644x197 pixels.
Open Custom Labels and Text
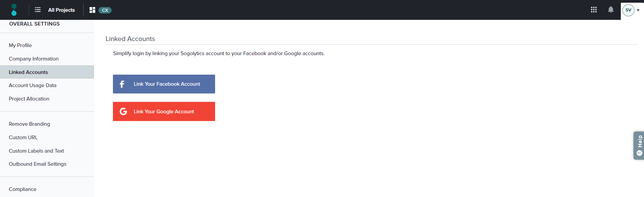36,151
